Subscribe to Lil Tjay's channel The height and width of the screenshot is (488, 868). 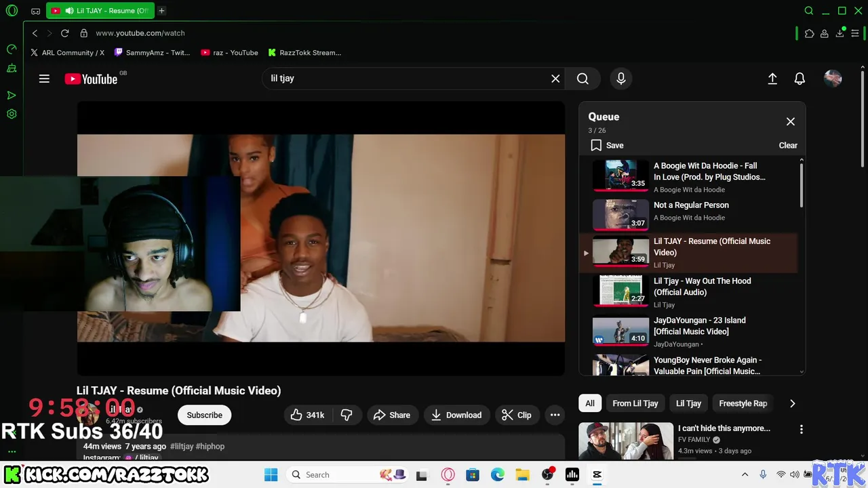tap(204, 415)
